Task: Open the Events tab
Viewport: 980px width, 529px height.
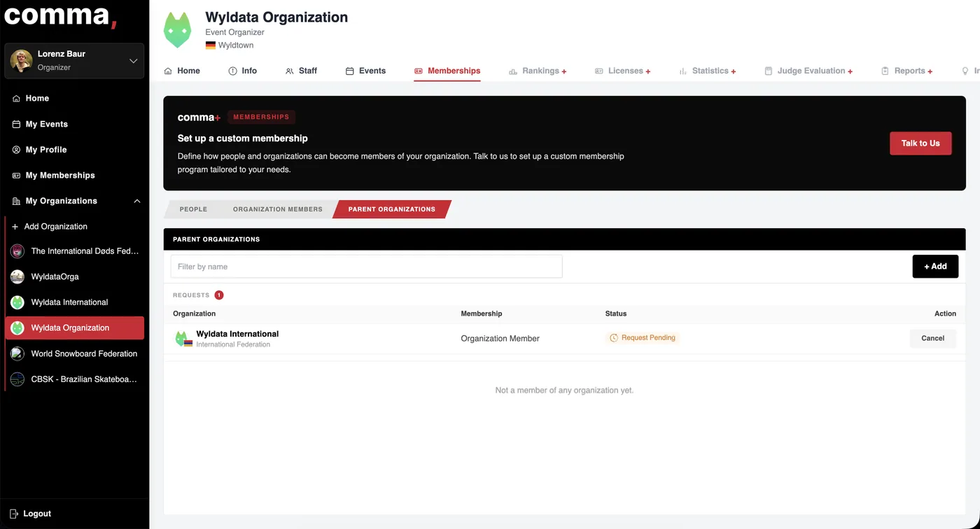Action: coord(365,71)
